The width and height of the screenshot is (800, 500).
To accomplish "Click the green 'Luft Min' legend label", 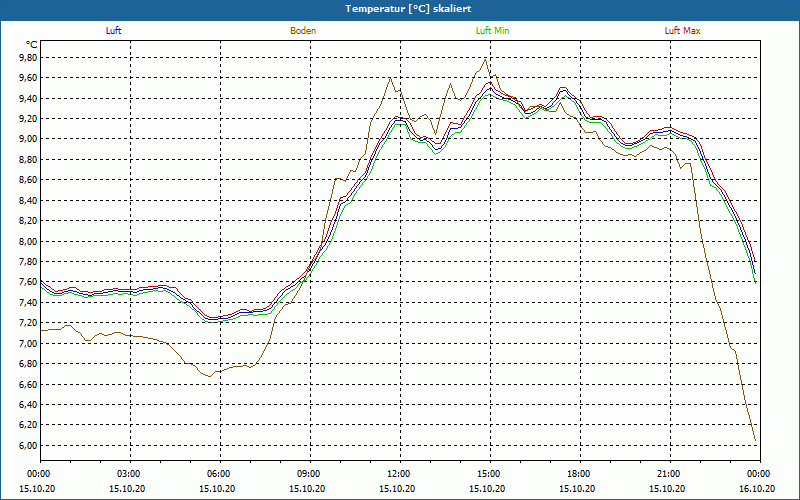I will (x=492, y=31).
